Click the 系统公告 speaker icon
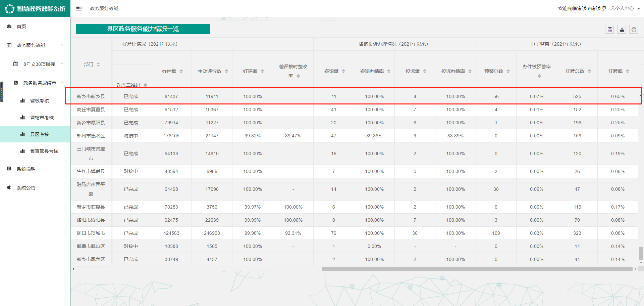This screenshot has height=306, width=644. click(x=9, y=187)
